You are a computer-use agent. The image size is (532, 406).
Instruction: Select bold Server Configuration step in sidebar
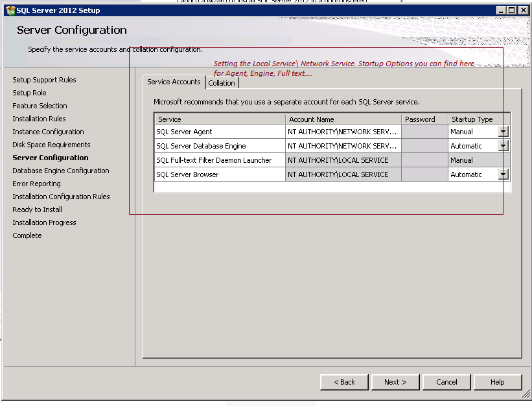[x=50, y=158]
